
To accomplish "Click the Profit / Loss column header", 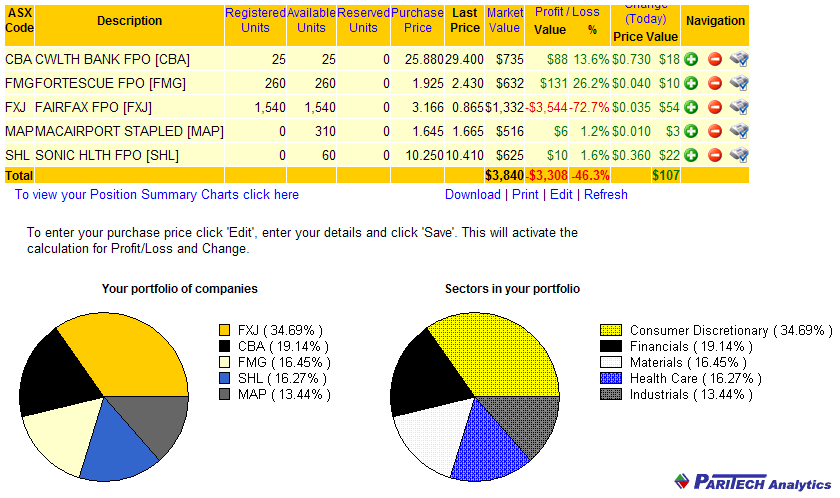I will [567, 12].
